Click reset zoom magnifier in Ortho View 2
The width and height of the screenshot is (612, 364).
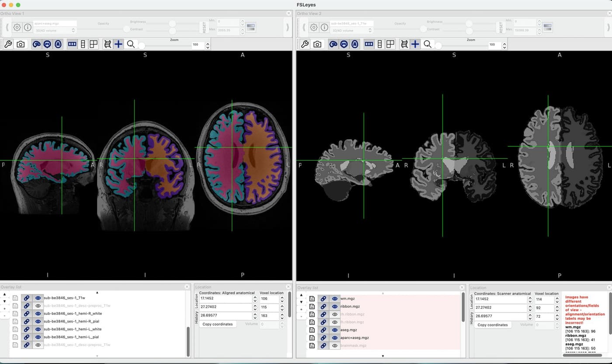(428, 44)
